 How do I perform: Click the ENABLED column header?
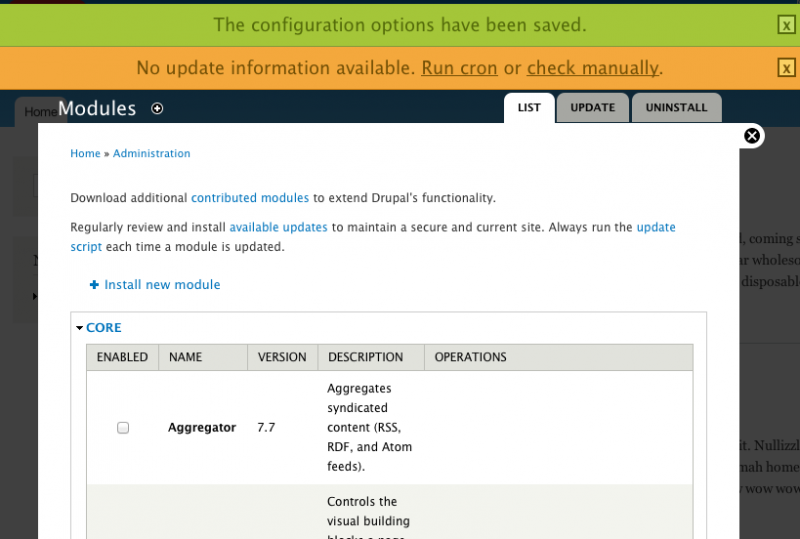point(122,357)
